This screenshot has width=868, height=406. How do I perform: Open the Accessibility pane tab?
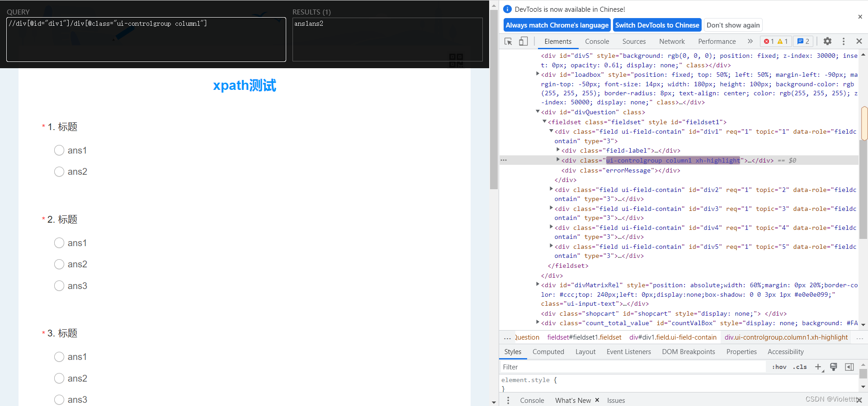pyautogui.click(x=785, y=352)
